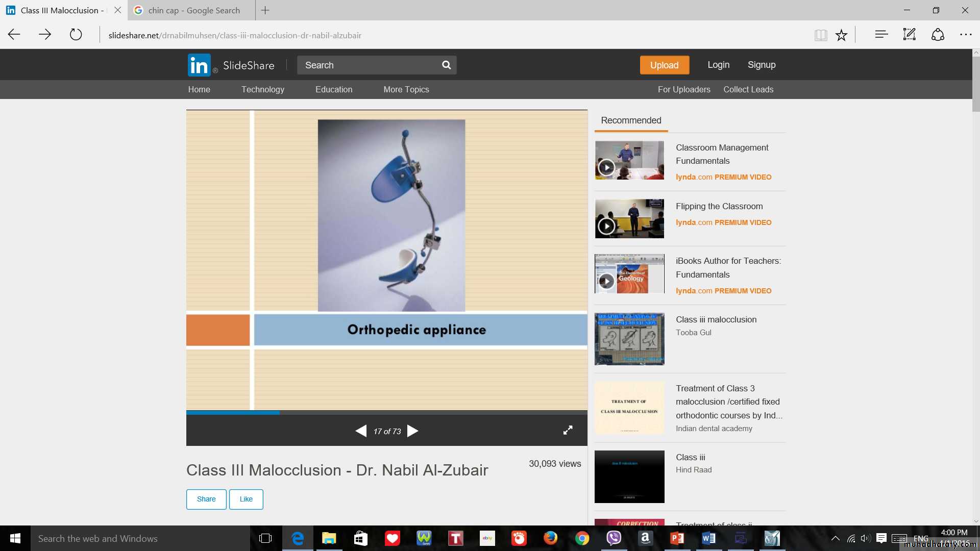Click the slide progress bar

pyautogui.click(x=386, y=412)
